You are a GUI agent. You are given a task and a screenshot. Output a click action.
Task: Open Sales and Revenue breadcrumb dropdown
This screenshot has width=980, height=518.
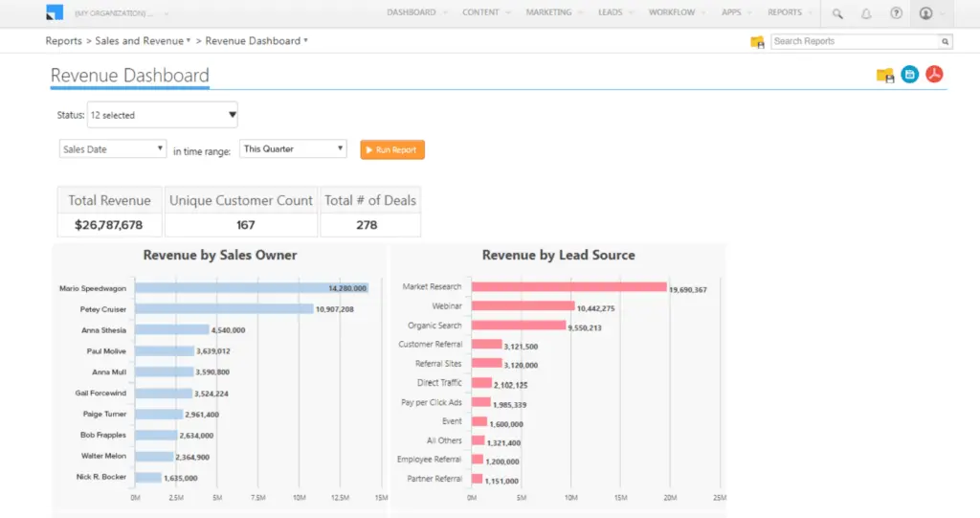click(143, 40)
